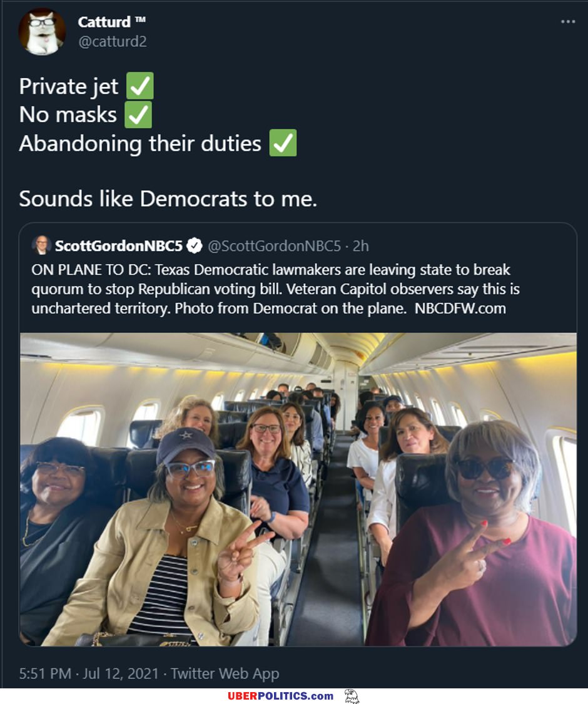
Task: Click the "5:51 PM · Jul 12, 2021" timestamp
Action: click(88, 673)
